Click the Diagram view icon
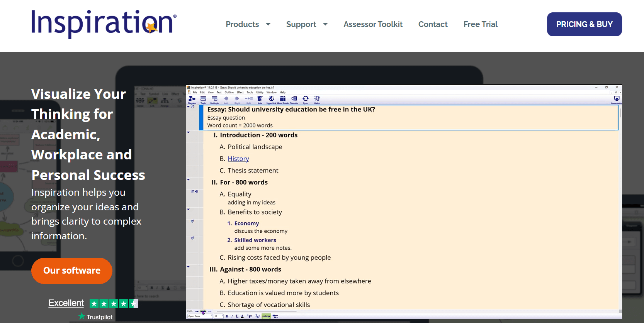644x323 pixels. 192,99
